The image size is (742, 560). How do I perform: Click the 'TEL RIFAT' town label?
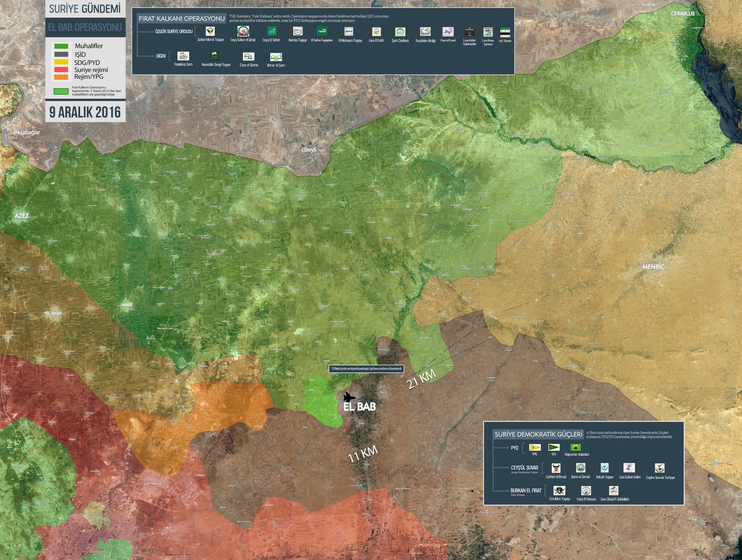tap(53, 313)
